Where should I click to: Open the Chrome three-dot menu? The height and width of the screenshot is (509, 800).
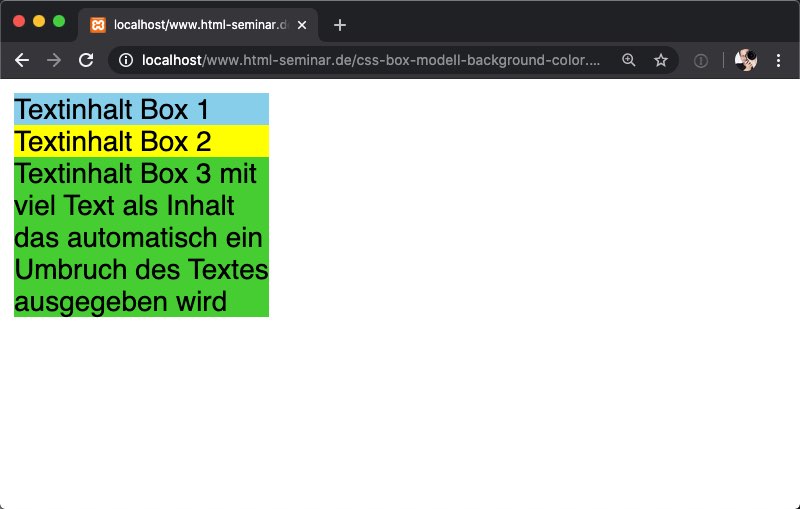click(778, 60)
